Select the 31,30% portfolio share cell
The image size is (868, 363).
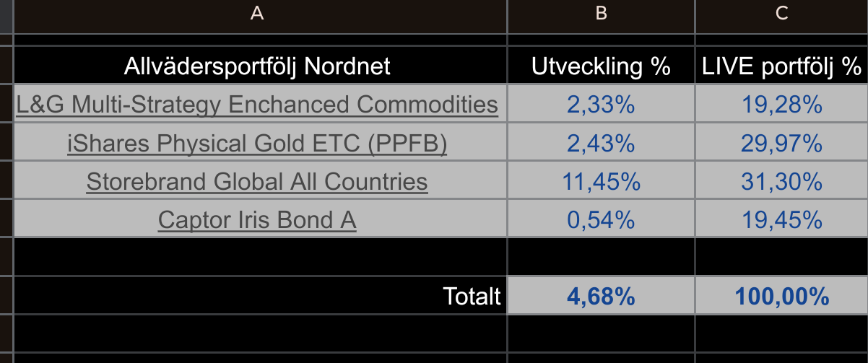(781, 181)
